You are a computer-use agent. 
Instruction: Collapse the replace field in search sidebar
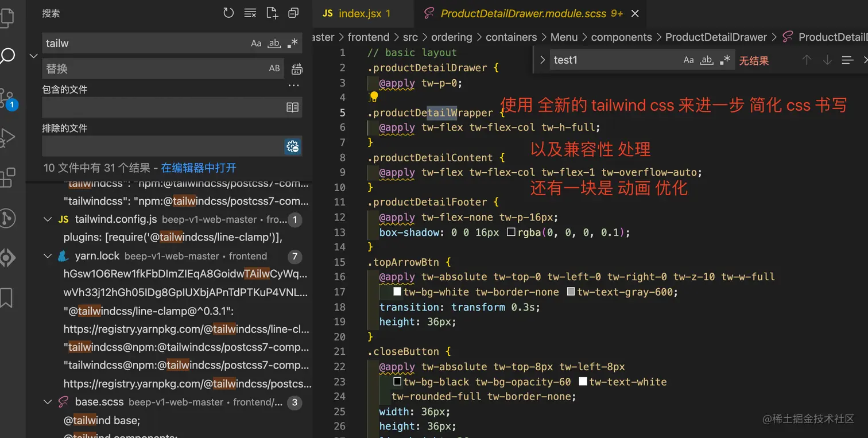coord(33,56)
